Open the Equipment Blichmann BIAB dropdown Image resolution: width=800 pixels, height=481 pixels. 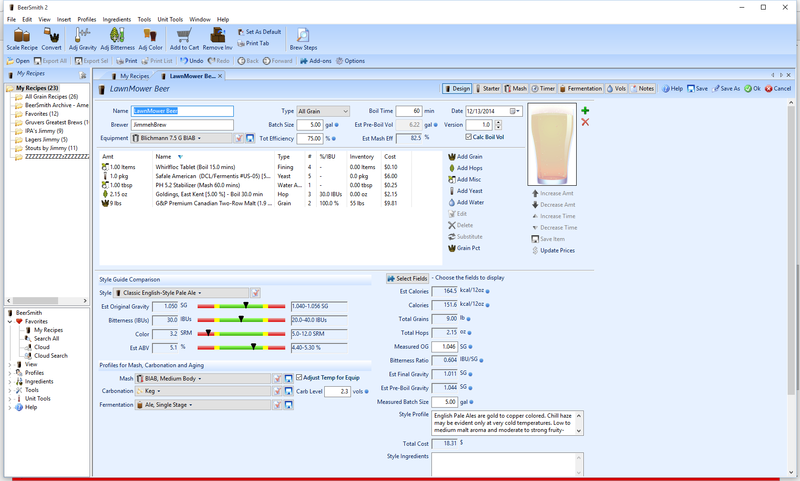point(181,138)
